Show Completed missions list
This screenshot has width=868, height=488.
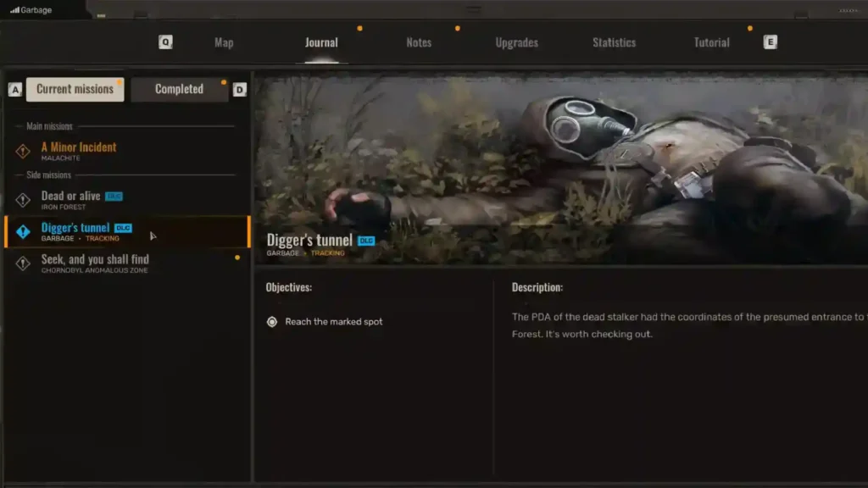(x=180, y=89)
